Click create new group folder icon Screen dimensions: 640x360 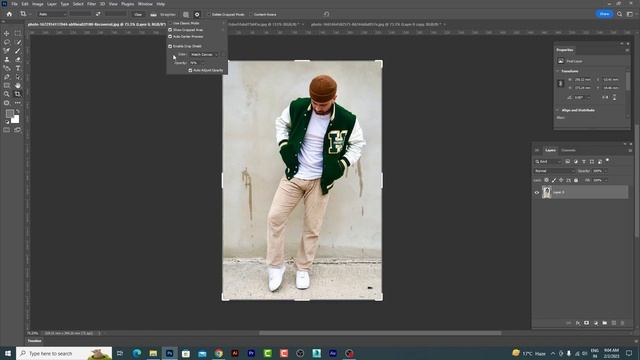click(x=604, y=323)
